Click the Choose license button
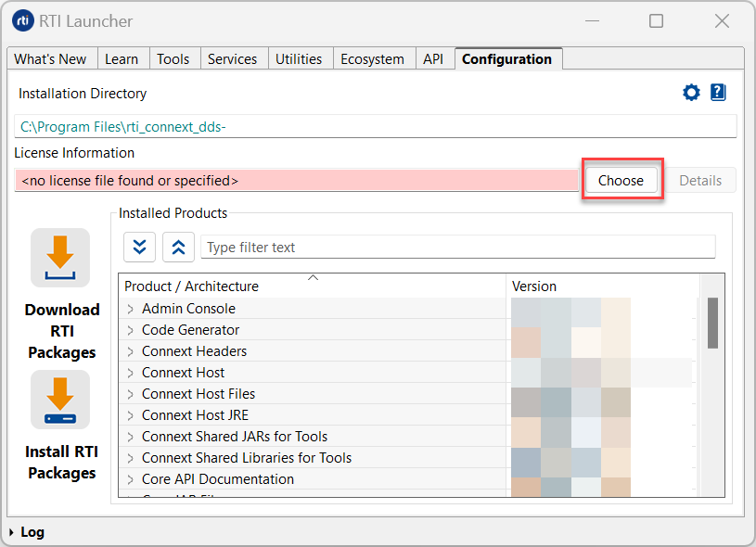This screenshot has width=756, height=547. tap(621, 180)
